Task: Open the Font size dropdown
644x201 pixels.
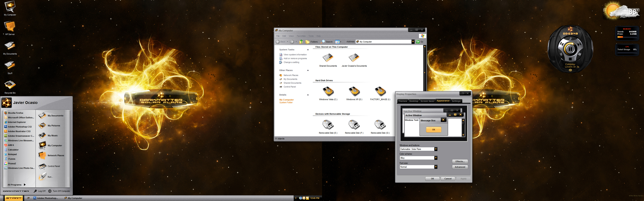Action: coord(435,167)
